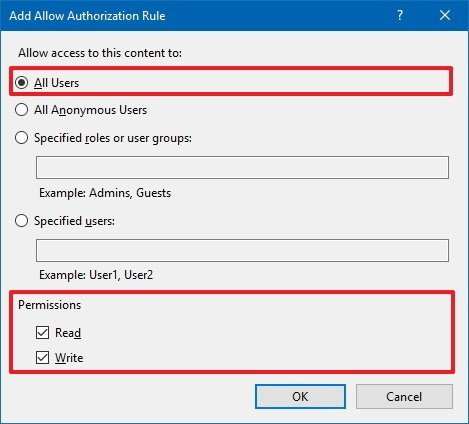The width and height of the screenshot is (469, 424).
Task: Click the Permissions section heading
Action: (x=50, y=305)
